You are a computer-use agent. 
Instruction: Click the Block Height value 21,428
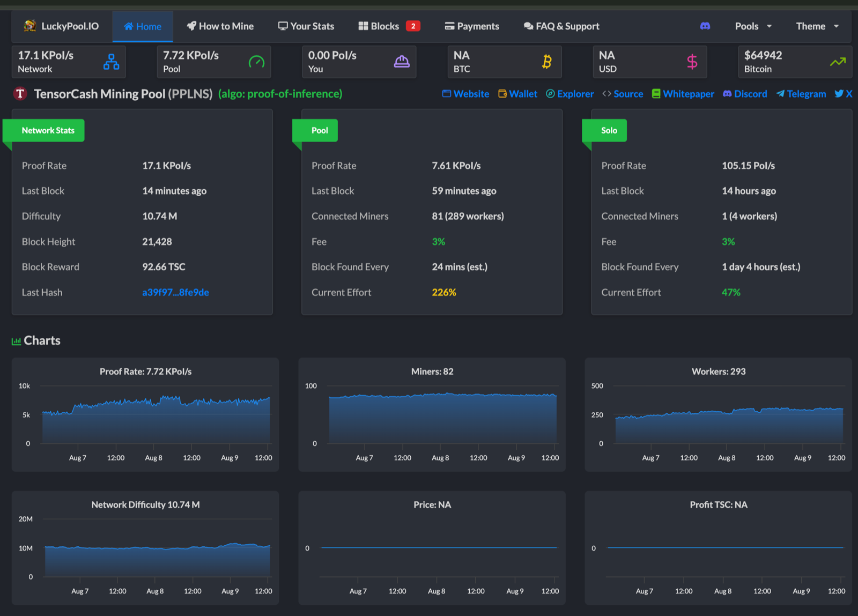(x=157, y=242)
